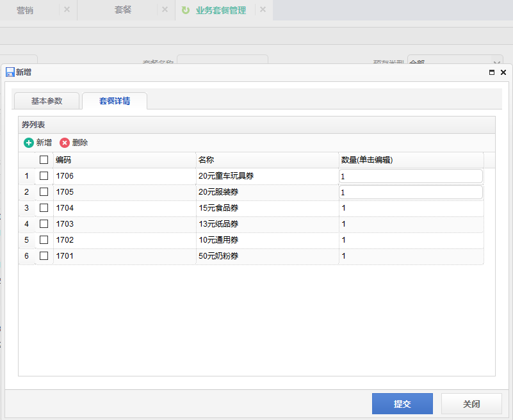Click the red 删除 icon
513x420 pixels.
[65, 143]
